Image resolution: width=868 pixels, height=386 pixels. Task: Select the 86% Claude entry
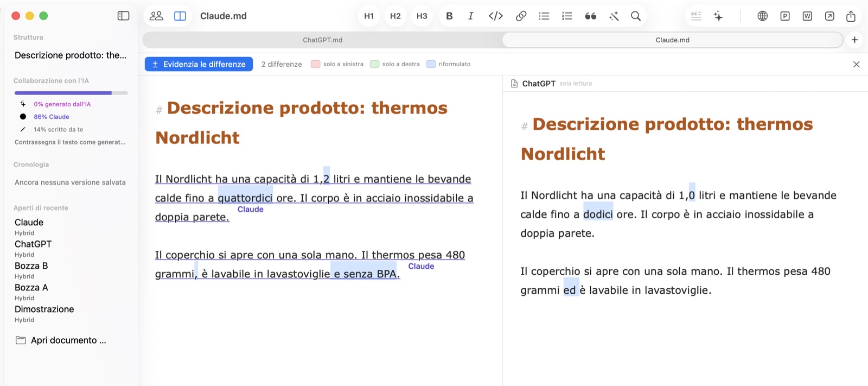52,117
